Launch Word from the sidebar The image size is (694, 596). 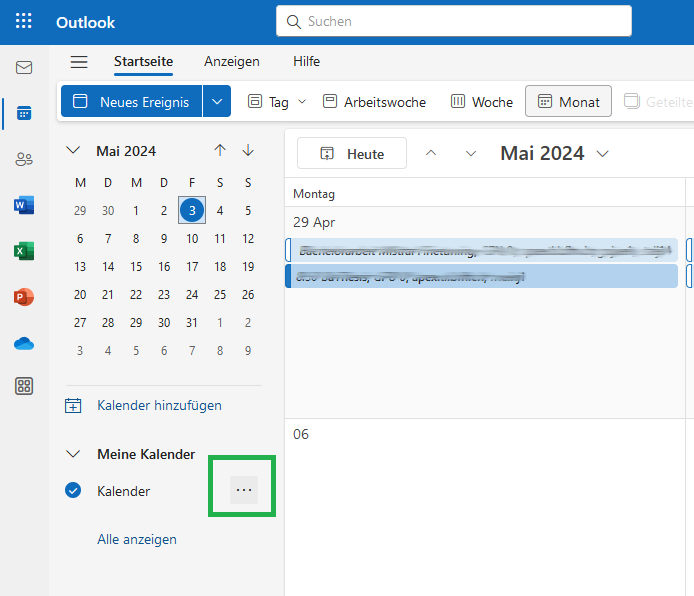click(24, 205)
